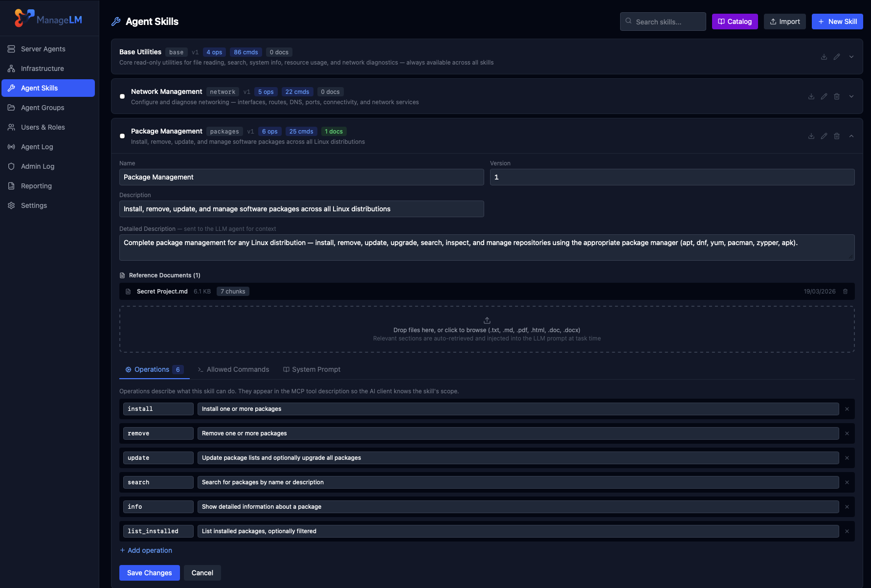
Task: Click the ManageLM logo
Action: coord(48,19)
